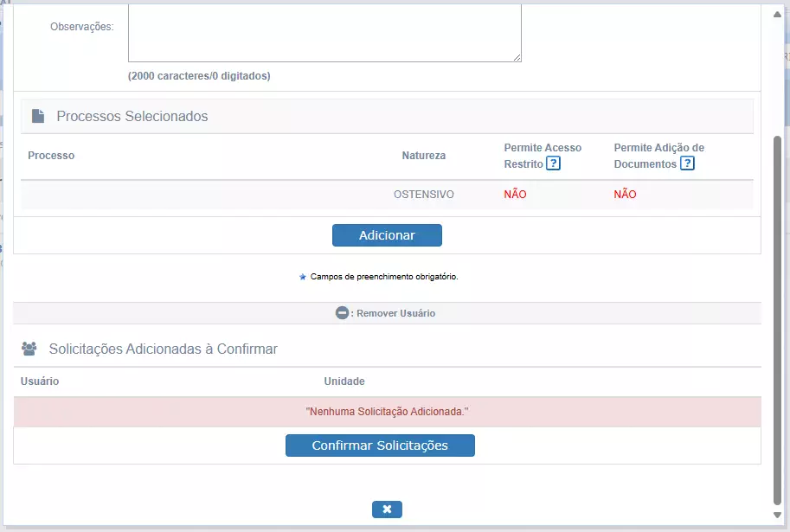The image size is (790, 532).
Task: Click inside the Observações text area
Action: pyautogui.click(x=324, y=31)
